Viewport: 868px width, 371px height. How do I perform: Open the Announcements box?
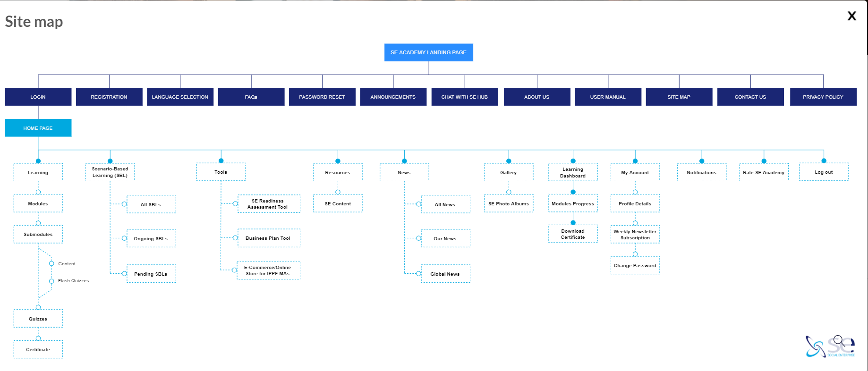393,97
